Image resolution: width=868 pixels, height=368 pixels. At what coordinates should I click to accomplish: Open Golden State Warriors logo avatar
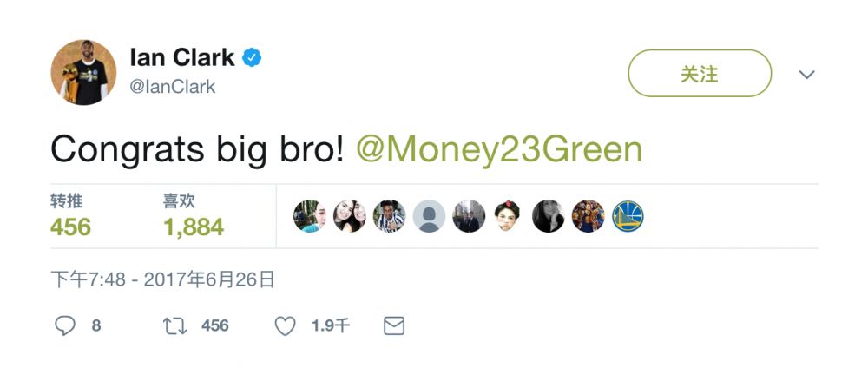click(x=628, y=216)
